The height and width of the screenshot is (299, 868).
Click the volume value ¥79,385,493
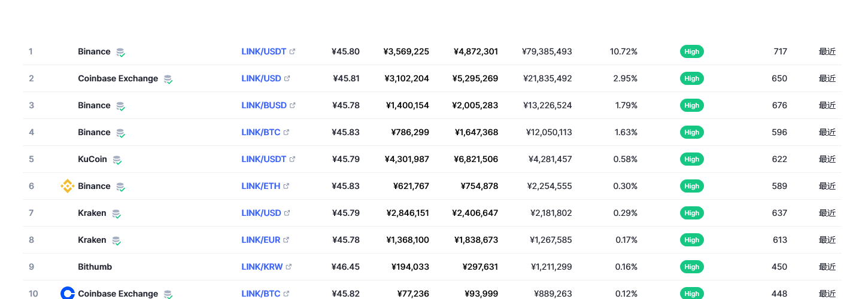coord(547,51)
